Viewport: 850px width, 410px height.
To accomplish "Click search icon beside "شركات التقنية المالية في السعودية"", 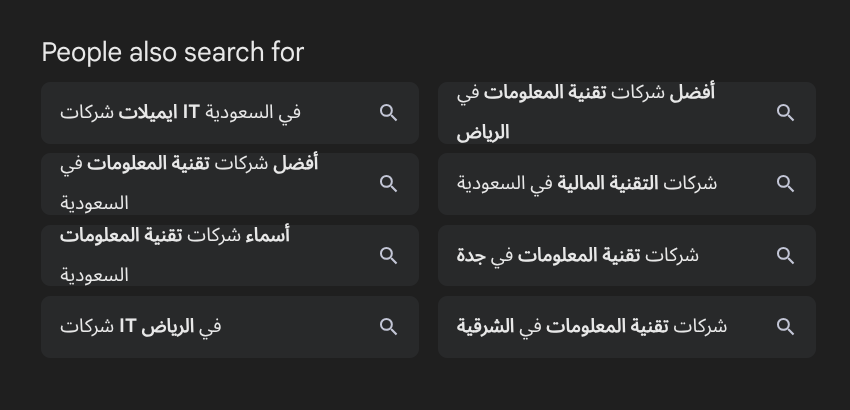I will [x=786, y=184].
